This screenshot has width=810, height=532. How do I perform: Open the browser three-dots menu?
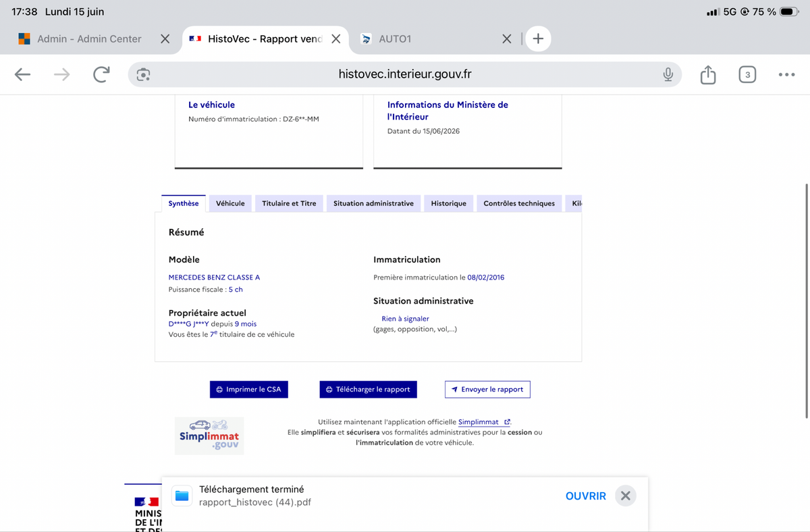coord(786,74)
